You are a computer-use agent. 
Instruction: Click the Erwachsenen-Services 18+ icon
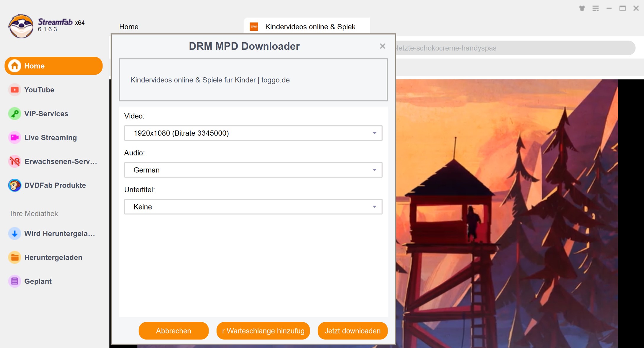pos(14,162)
